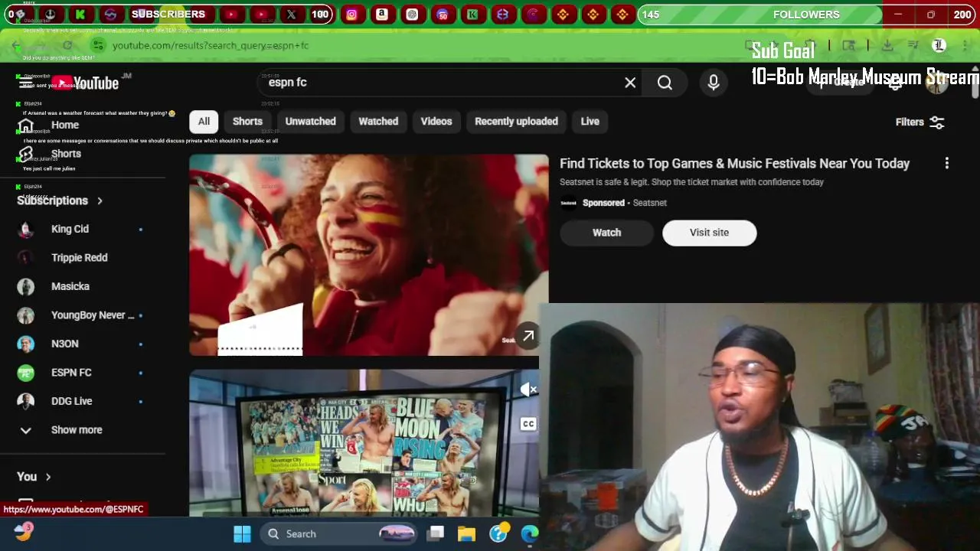Open the ad's external link arrow
980x551 pixels.
pyautogui.click(x=528, y=335)
